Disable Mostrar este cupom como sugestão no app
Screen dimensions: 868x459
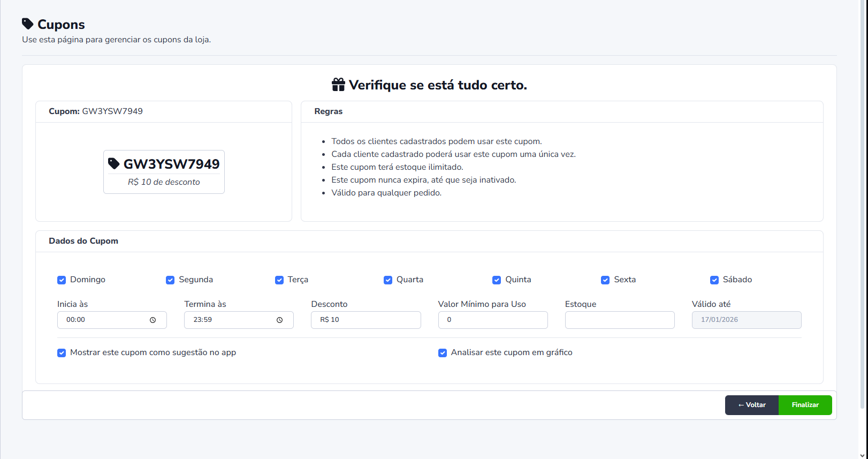62,353
